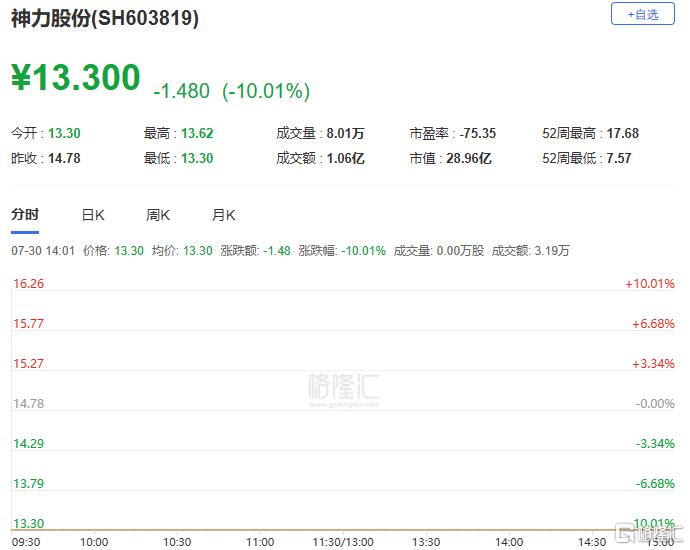Show the 月K monthly chart tab
This screenshot has height=550, width=690.
pos(223,215)
